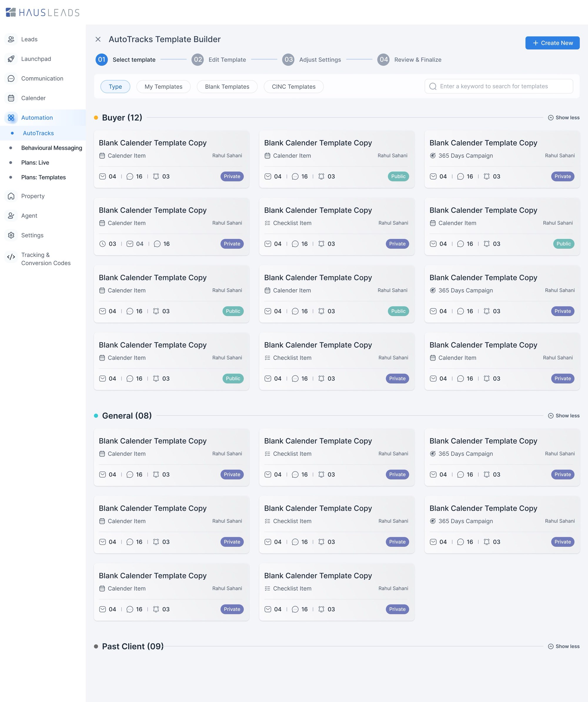Image resolution: width=588 pixels, height=702 pixels.
Task: Click Tracking & Conversion Codes icon
Action: (11, 257)
